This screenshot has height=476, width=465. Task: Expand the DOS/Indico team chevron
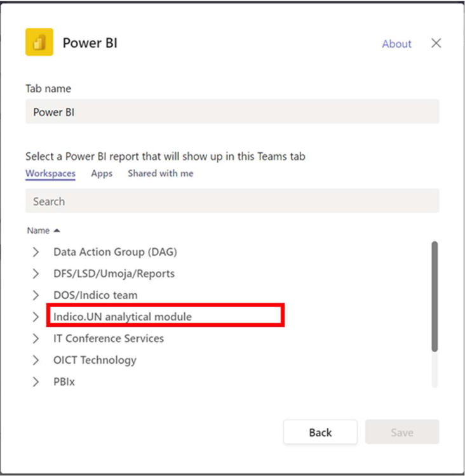coord(36,295)
